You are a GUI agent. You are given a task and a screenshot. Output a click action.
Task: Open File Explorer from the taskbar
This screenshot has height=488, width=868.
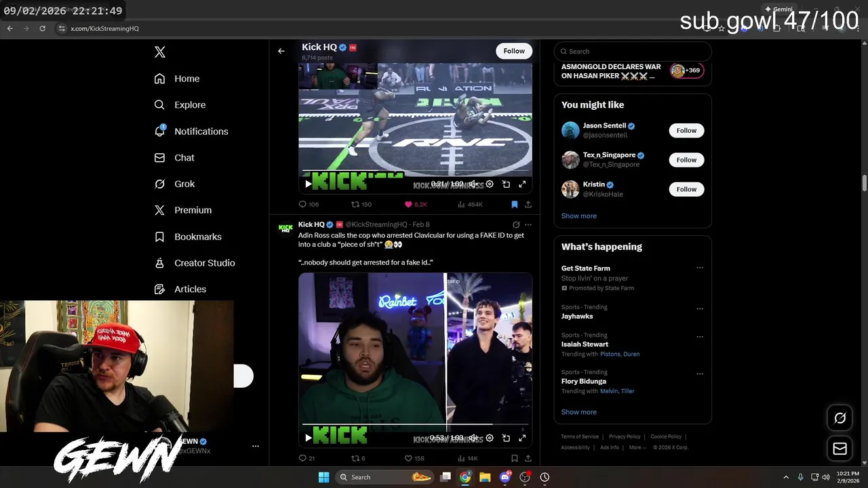[485, 477]
